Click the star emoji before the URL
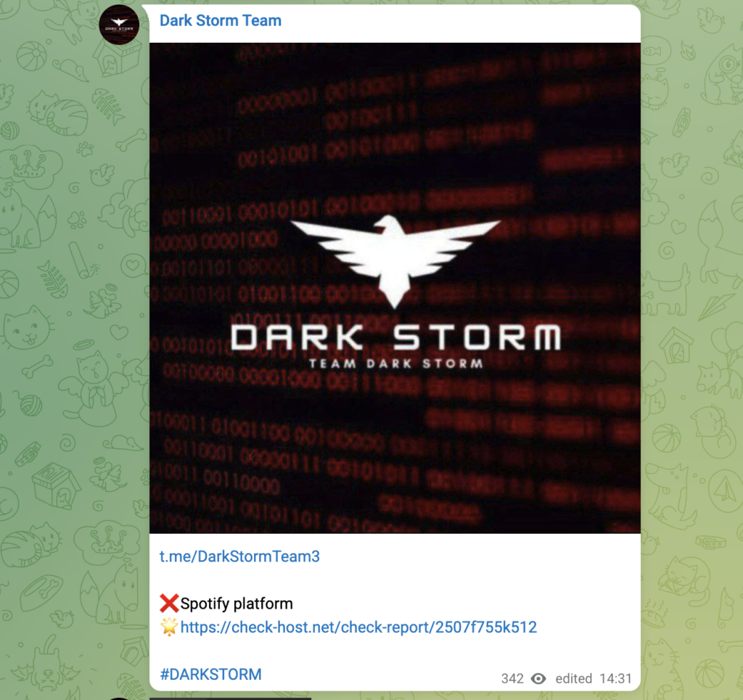The image size is (743, 700). click(169, 627)
